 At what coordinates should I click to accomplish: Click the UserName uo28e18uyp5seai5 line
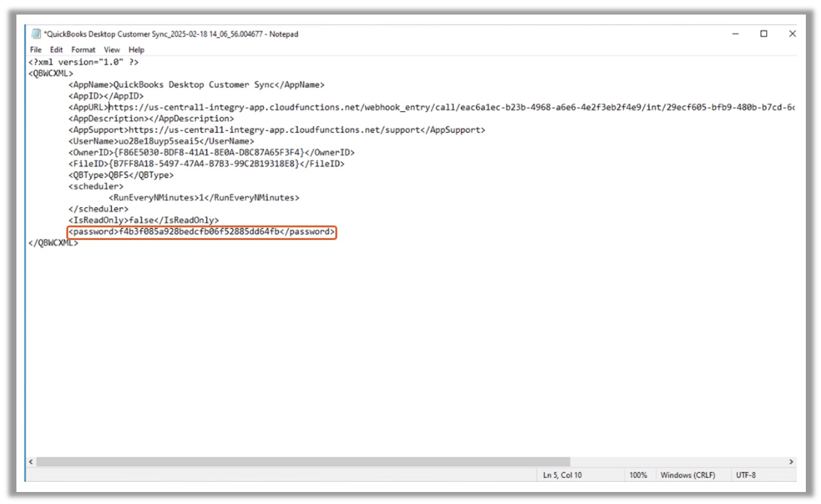click(161, 141)
